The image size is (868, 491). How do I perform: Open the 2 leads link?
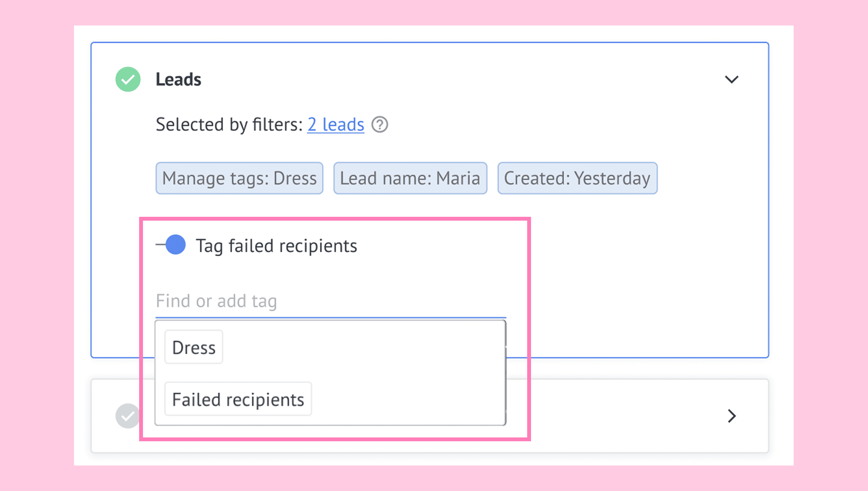(x=335, y=124)
